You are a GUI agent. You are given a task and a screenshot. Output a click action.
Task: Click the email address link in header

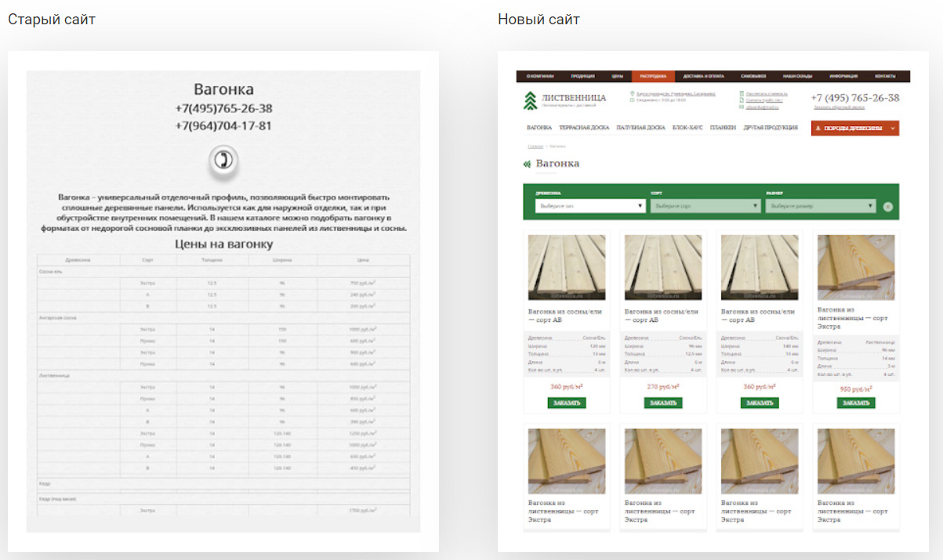pos(763,107)
